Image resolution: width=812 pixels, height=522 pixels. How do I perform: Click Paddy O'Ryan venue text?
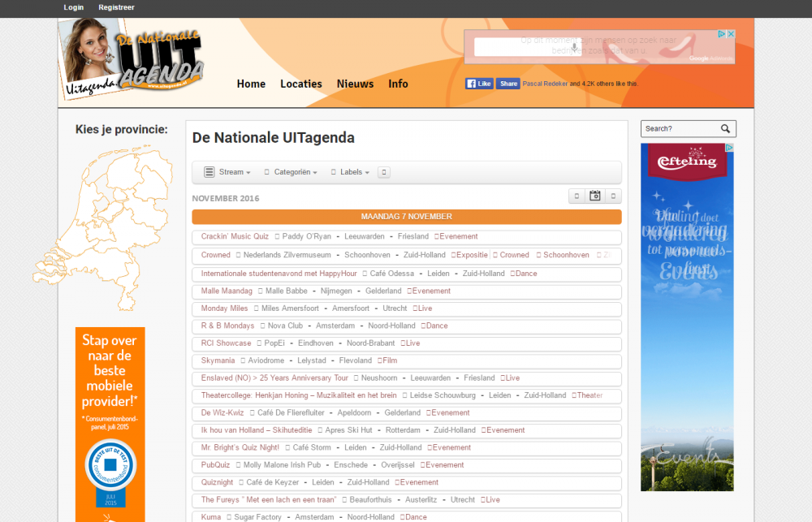pos(307,236)
